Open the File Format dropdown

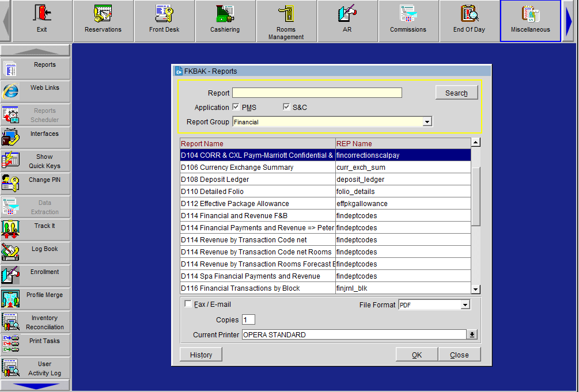point(466,305)
